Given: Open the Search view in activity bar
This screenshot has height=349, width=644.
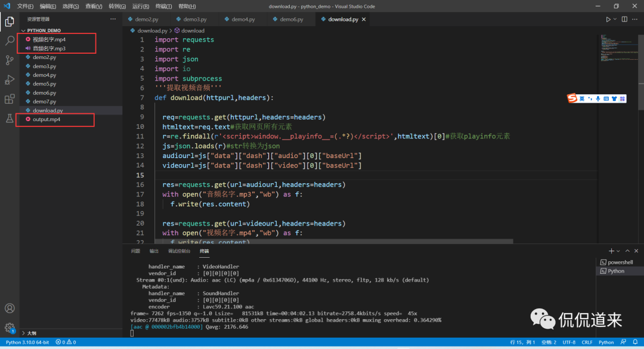Looking at the screenshot, I should coord(10,41).
